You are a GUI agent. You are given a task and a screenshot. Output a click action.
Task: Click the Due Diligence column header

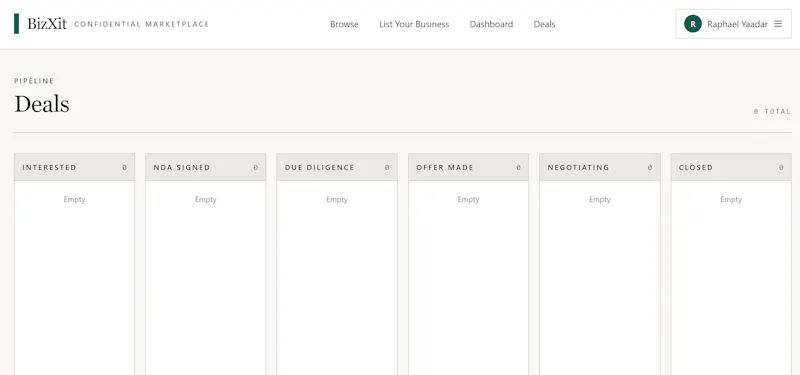(337, 167)
